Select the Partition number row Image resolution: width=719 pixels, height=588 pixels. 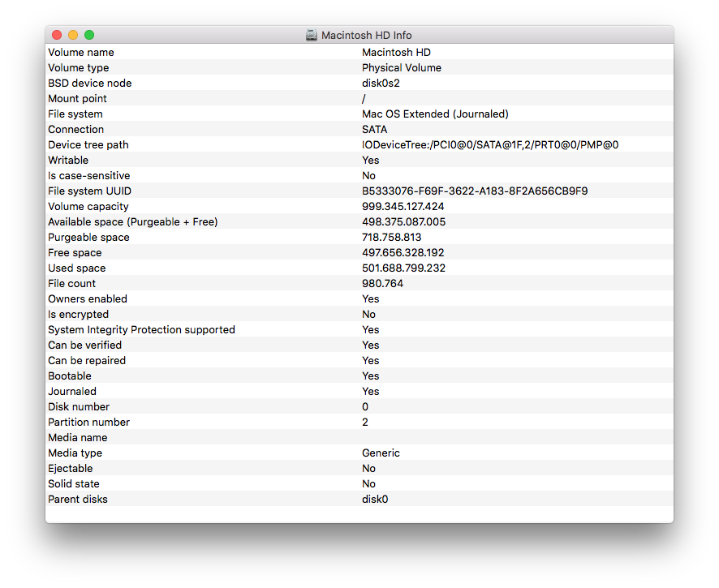coord(359,422)
